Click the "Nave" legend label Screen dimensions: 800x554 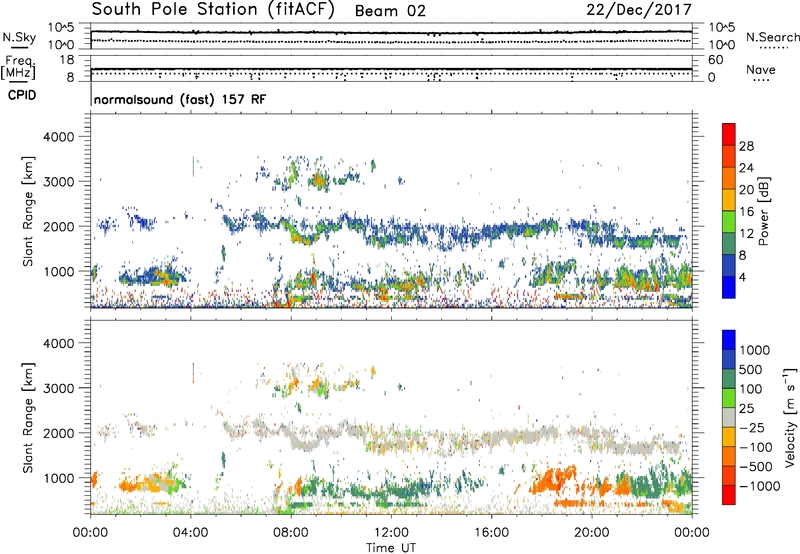pos(761,70)
